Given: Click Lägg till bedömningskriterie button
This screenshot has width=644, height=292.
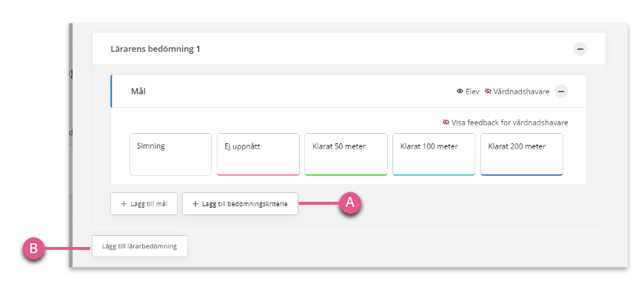Looking at the screenshot, I should coord(241,204).
